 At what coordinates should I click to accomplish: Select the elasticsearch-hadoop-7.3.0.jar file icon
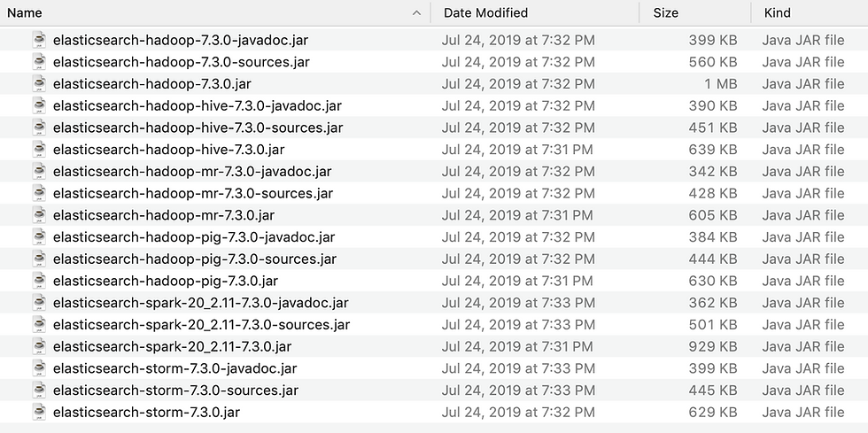39,83
